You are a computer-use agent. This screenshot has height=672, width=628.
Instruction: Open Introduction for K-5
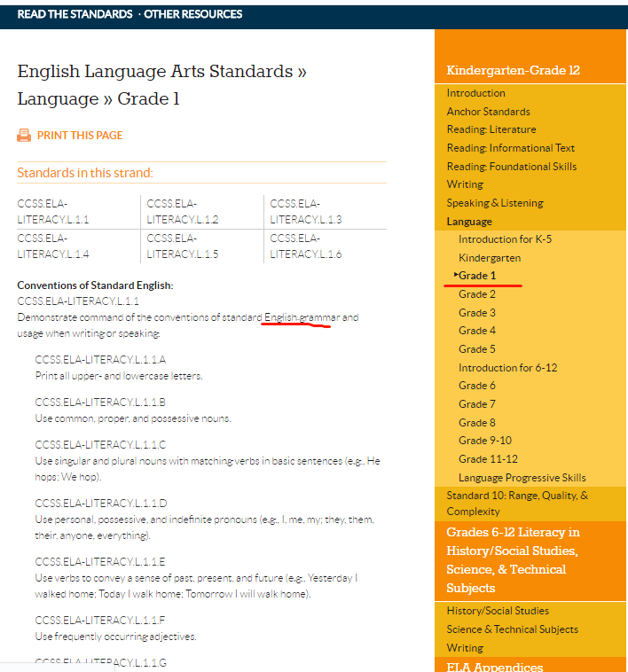point(505,239)
